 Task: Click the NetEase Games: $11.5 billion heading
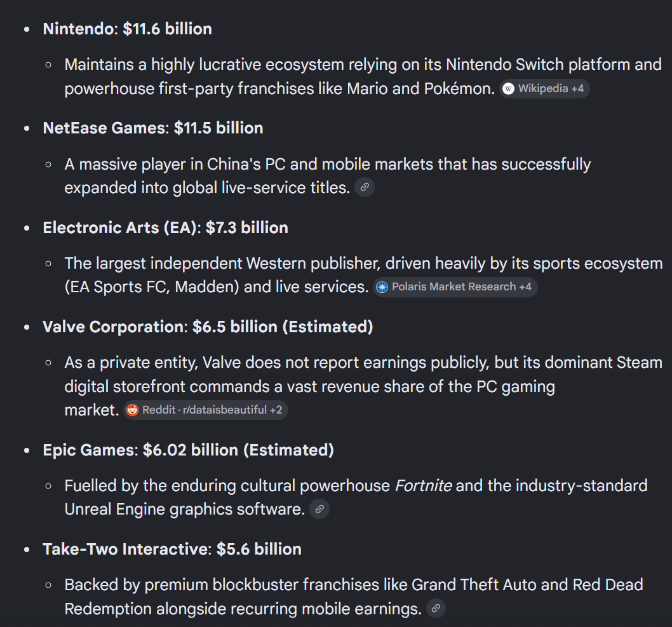[x=153, y=128]
